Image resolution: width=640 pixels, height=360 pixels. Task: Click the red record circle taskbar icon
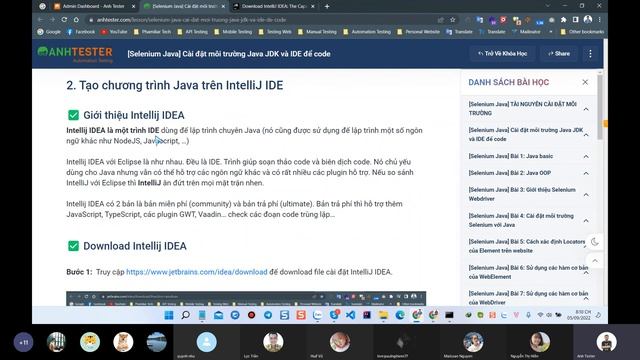(251, 315)
